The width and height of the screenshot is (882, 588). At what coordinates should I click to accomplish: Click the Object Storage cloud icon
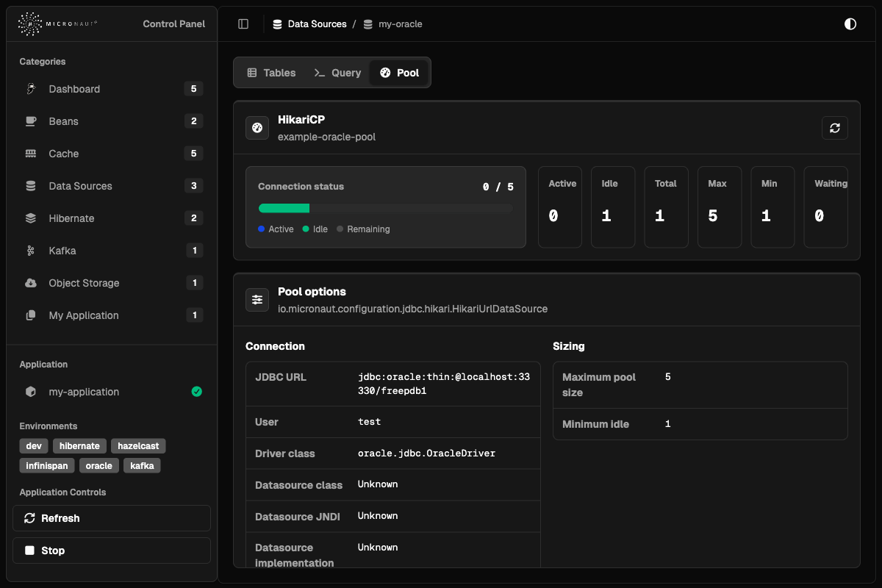click(31, 283)
